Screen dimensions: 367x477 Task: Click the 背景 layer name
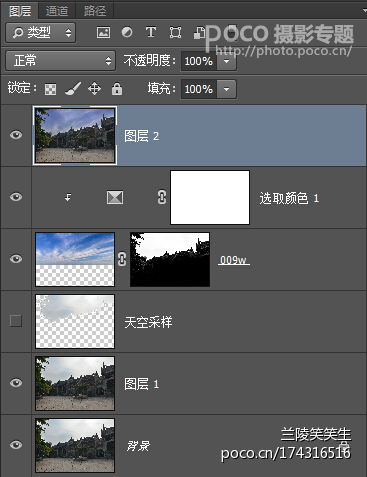tap(138, 446)
